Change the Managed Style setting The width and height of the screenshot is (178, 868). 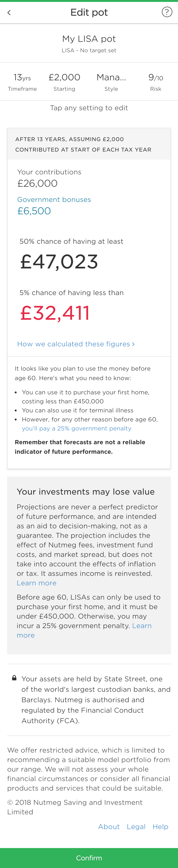[x=111, y=82]
